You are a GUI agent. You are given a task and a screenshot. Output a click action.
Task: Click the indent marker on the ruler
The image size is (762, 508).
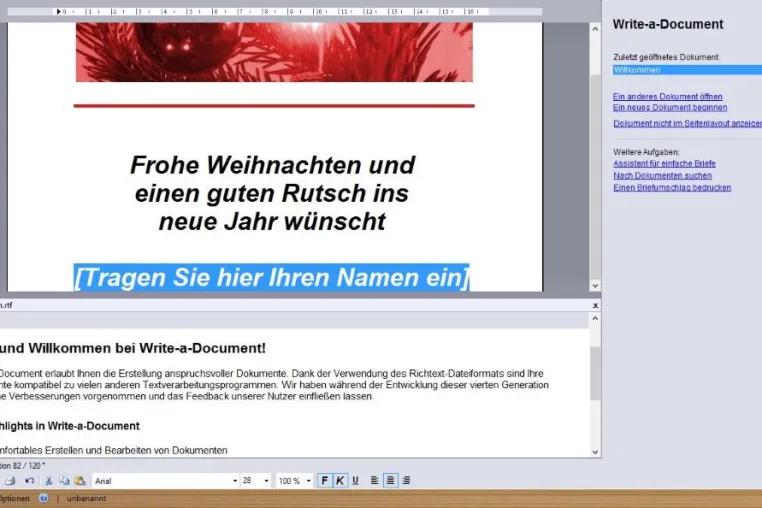58,11
